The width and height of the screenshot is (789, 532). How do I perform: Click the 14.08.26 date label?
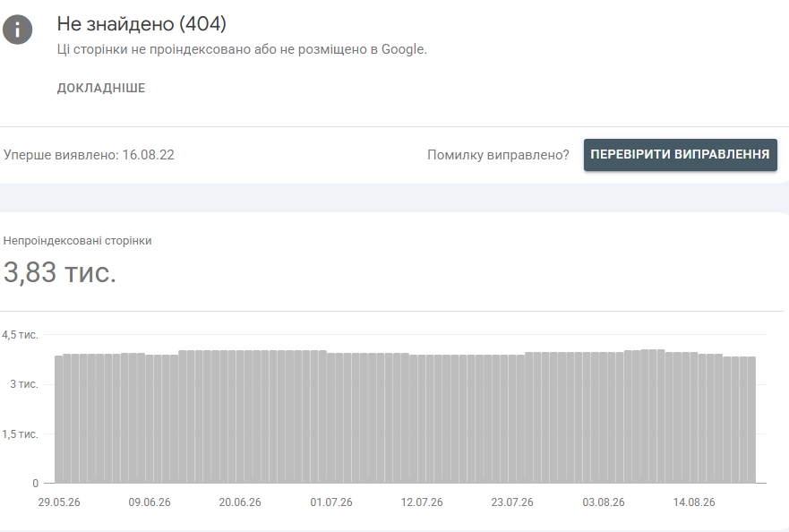[x=694, y=502]
